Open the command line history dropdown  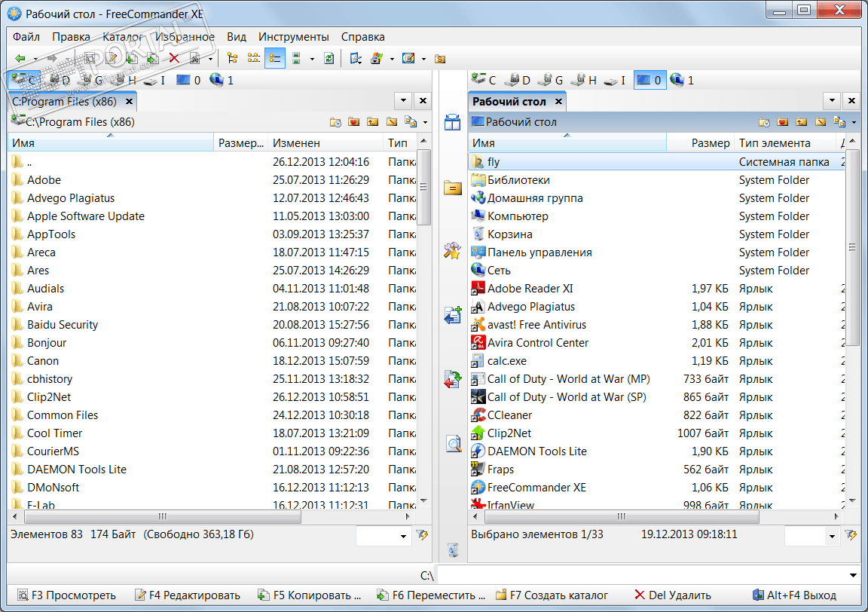pos(853,576)
